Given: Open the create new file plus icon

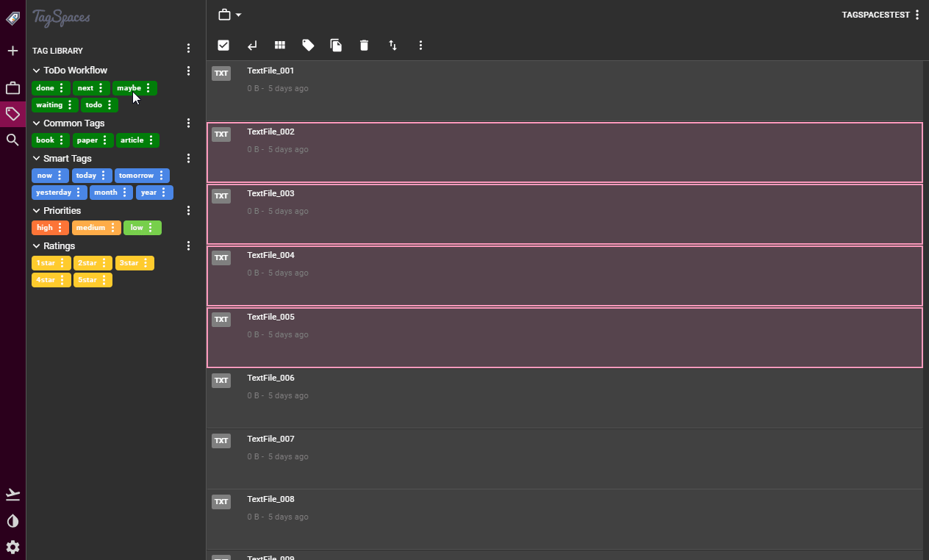Looking at the screenshot, I should pyautogui.click(x=12, y=51).
